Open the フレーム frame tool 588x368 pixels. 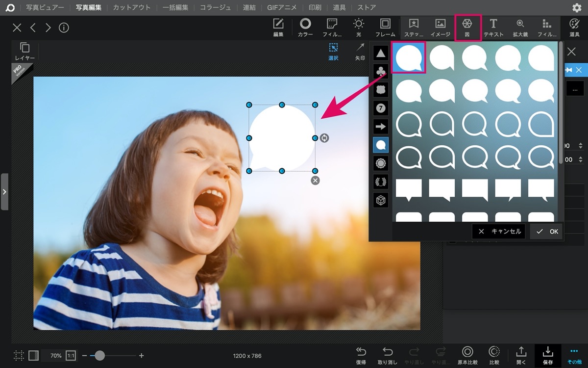(x=385, y=27)
